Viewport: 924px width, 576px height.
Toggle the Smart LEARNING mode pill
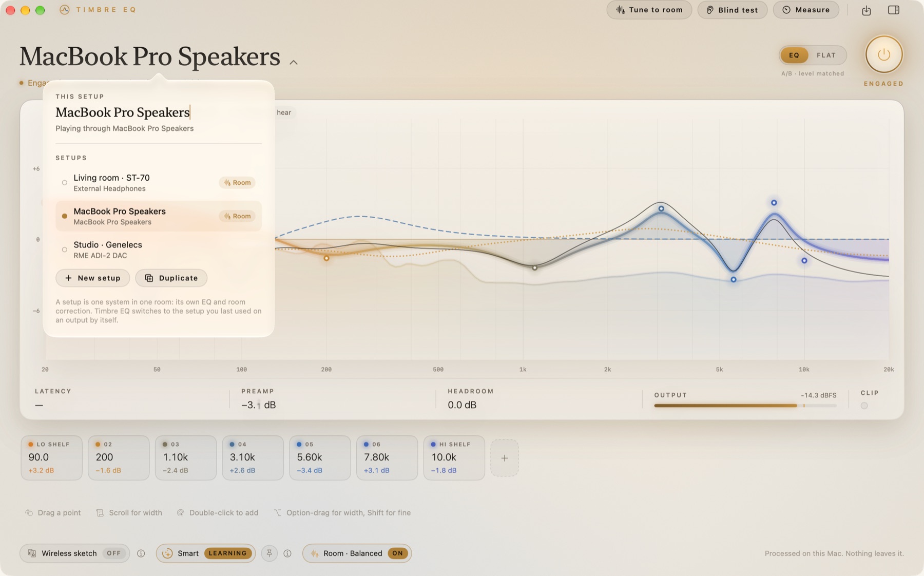tap(206, 553)
